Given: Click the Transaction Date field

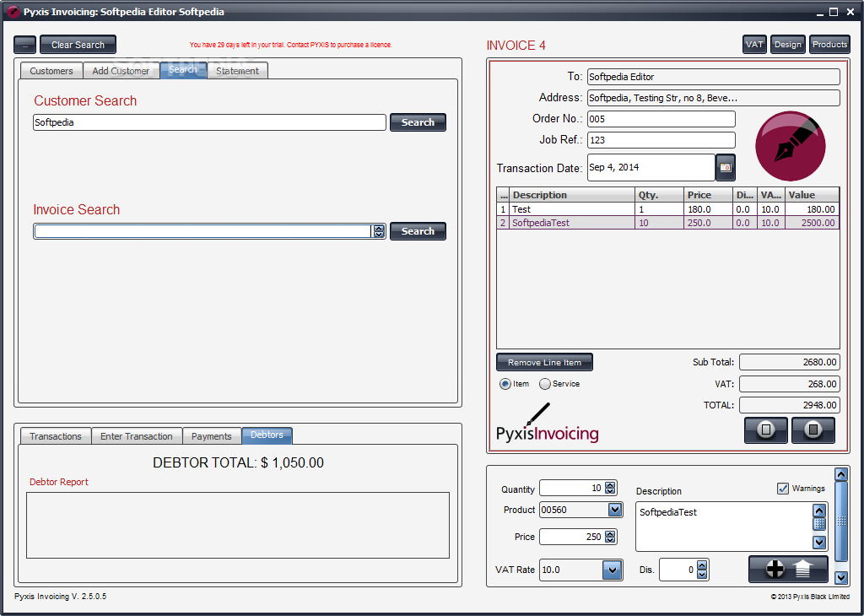Looking at the screenshot, I should pyautogui.click(x=651, y=167).
